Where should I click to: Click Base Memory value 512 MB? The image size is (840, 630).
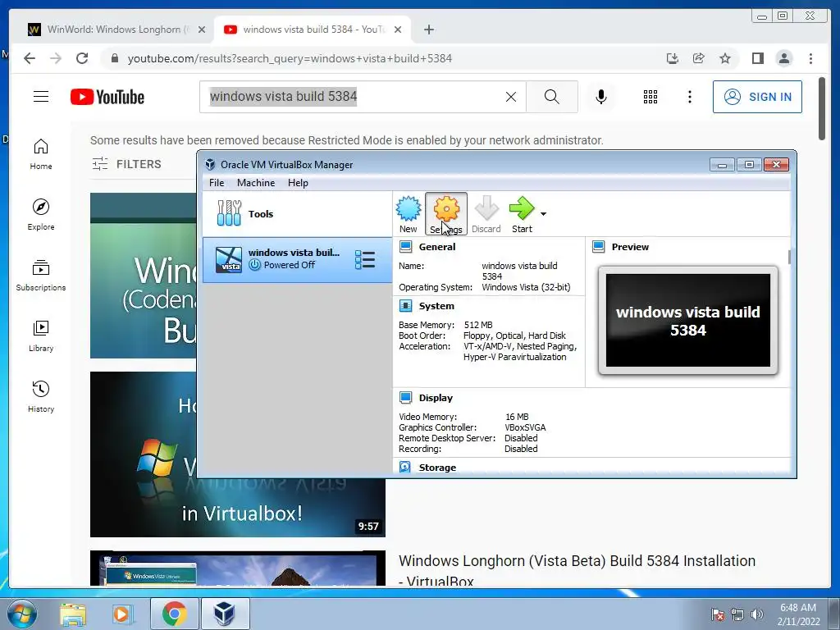pos(478,325)
